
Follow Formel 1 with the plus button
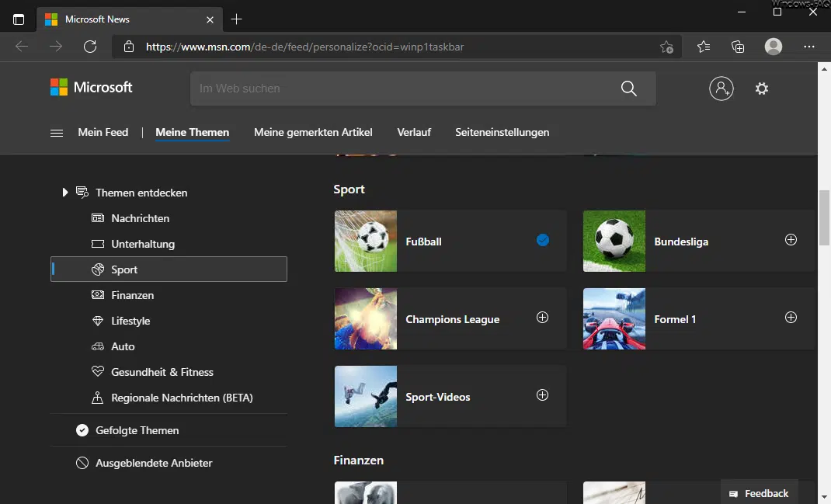[x=791, y=317]
